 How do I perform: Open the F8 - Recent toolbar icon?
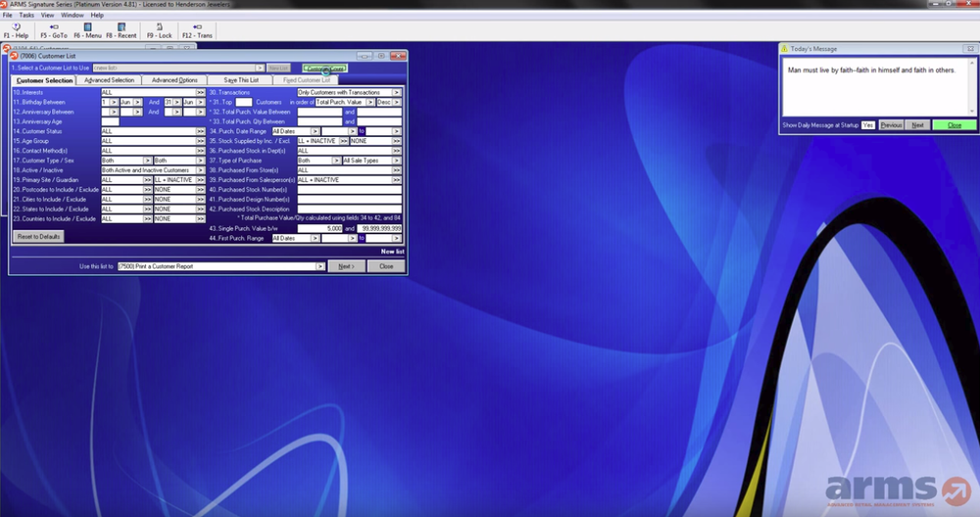point(122,27)
